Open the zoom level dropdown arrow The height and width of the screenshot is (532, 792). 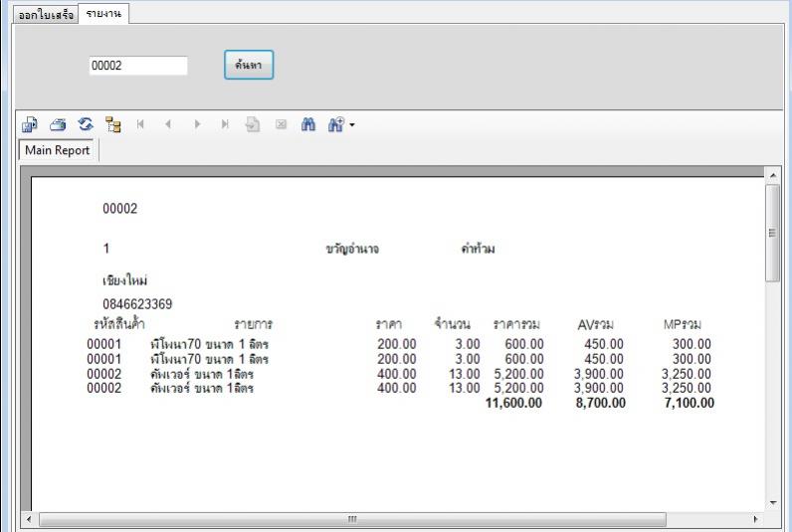click(352, 124)
